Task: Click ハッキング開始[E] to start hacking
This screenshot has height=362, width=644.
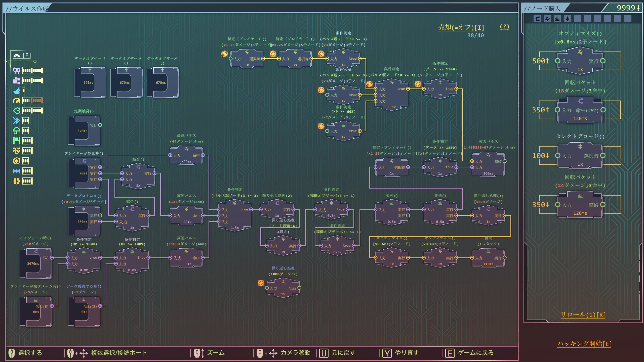Action: pos(584,344)
